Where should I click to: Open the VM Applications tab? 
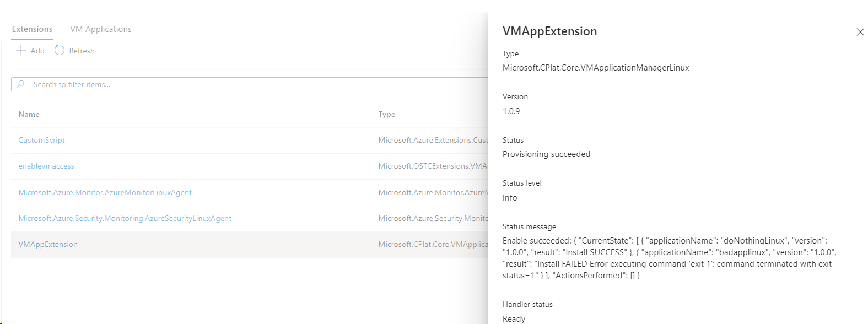tap(101, 29)
